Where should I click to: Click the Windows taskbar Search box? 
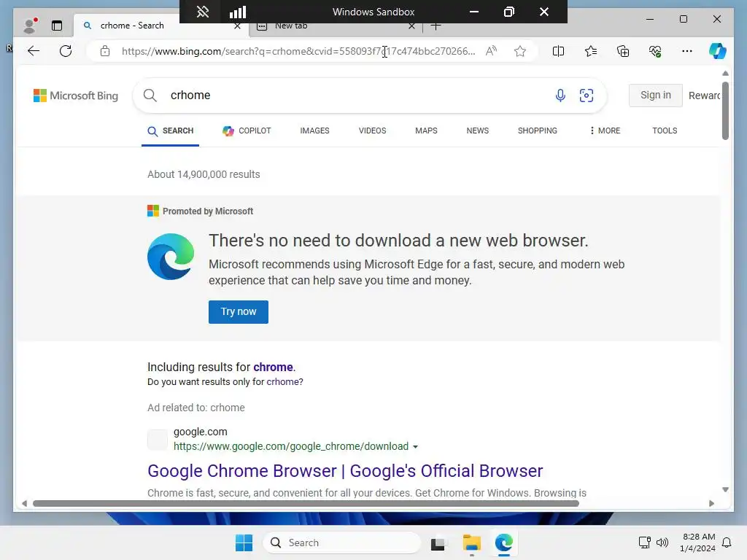[342, 542]
